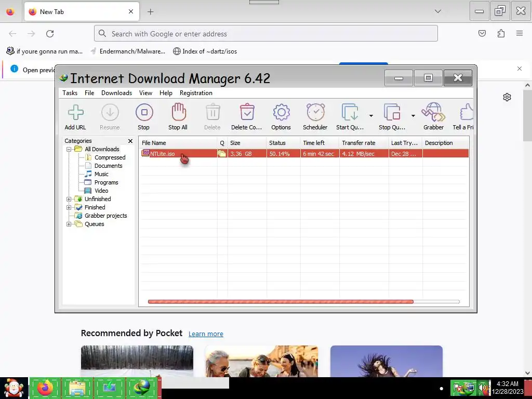Select the Video category
Screen dimensions: 532x399
[x=101, y=191]
